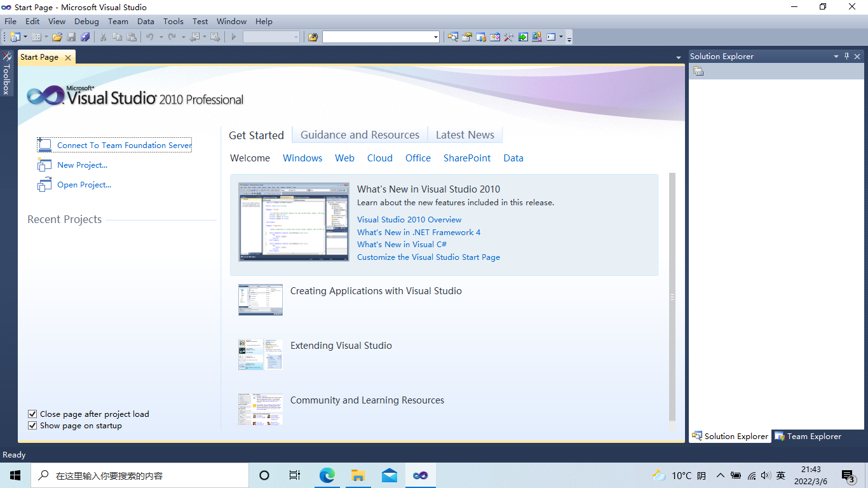This screenshot has width=868, height=488.
Task: Click the Start Debugging green arrow icon
Action: [233, 37]
